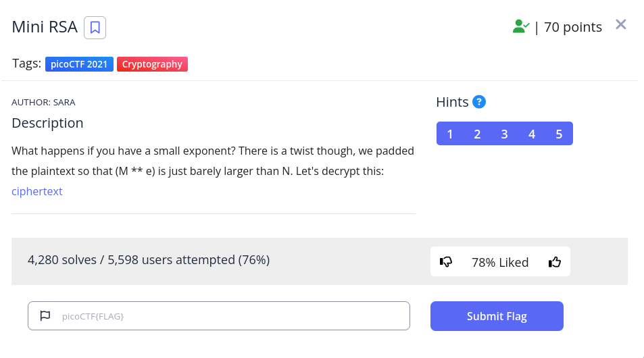Click the thumbs up like icon
644x358 pixels.
555,262
